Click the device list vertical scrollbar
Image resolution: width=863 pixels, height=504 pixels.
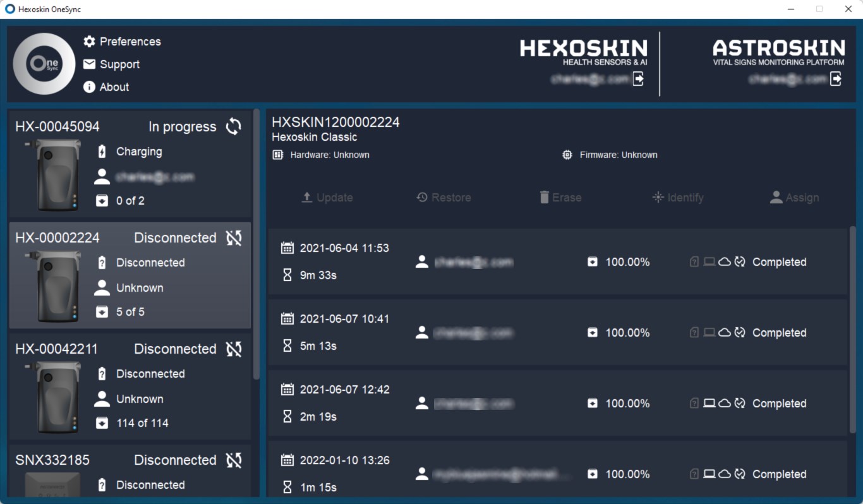[x=256, y=244]
